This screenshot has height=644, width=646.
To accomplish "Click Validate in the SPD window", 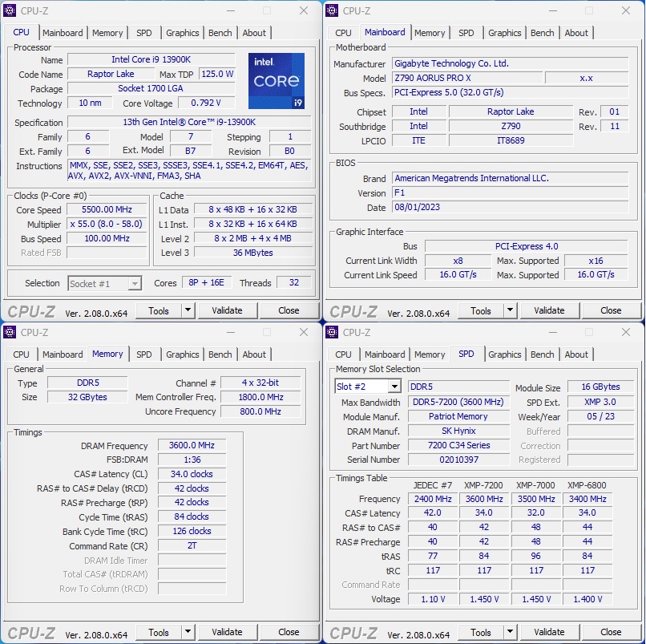I will point(549,632).
